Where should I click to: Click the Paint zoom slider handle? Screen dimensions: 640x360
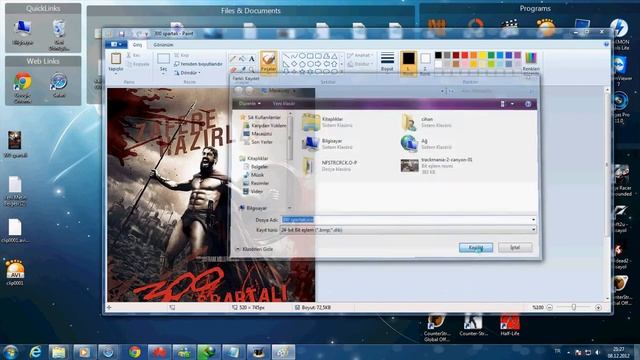pos(573,307)
